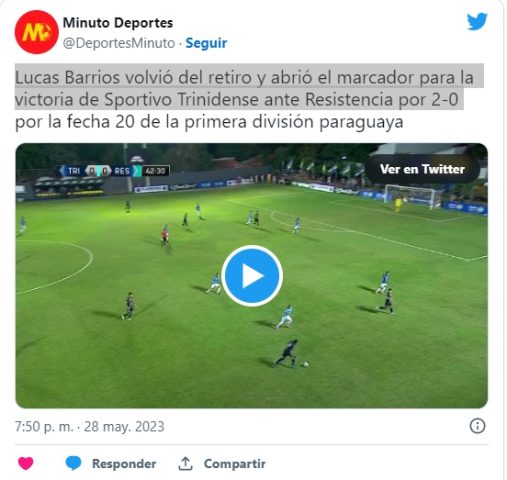
Task: Open the tweet info circle icon
Action: (x=477, y=426)
